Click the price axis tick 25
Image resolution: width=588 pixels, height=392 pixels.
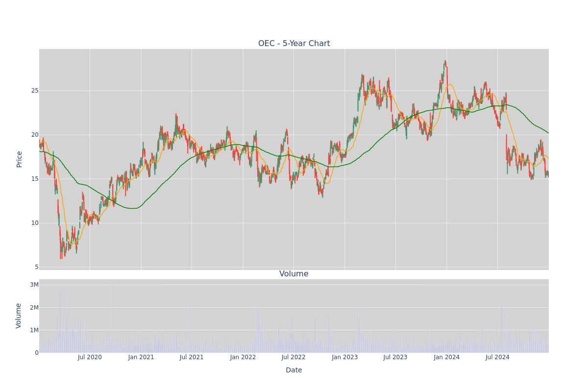pyautogui.click(x=35, y=91)
